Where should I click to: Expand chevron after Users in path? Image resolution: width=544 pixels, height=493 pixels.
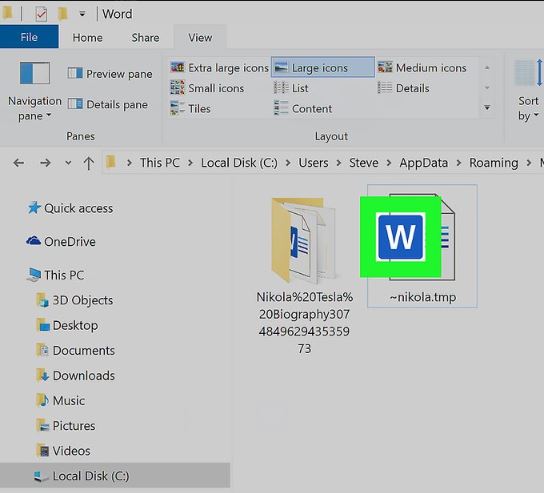point(339,162)
